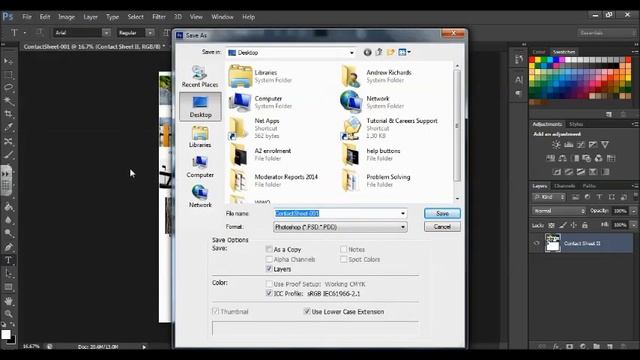Screen dimensions: 640x360
Task: Select the Contact Sheet II layer thumbnail
Action: point(553,243)
